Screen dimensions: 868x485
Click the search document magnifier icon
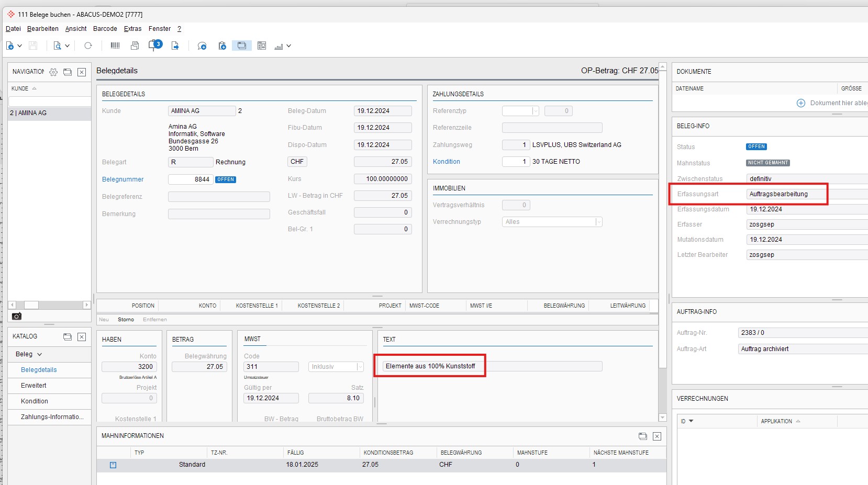[58, 46]
